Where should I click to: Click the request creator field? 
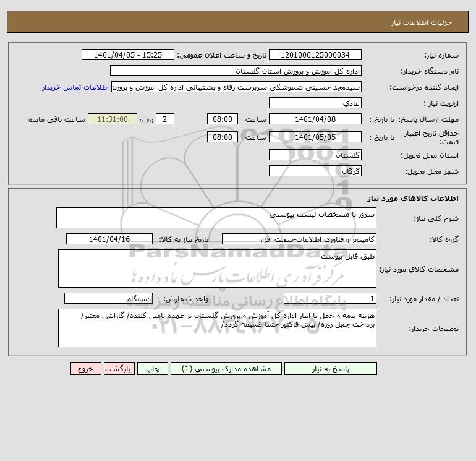coord(237,87)
